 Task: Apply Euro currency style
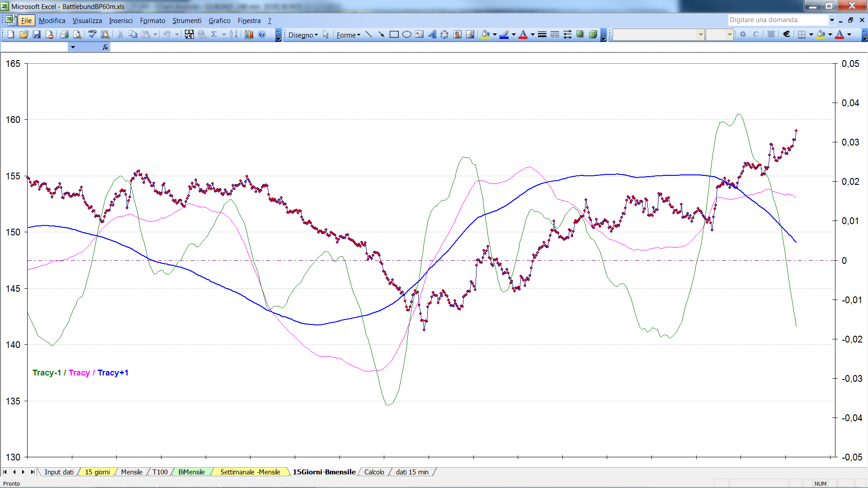[x=787, y=34]
